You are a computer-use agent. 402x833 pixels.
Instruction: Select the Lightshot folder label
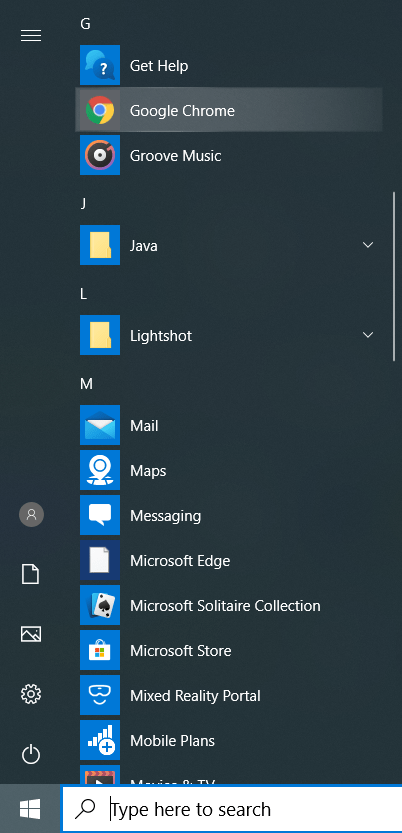161,336
